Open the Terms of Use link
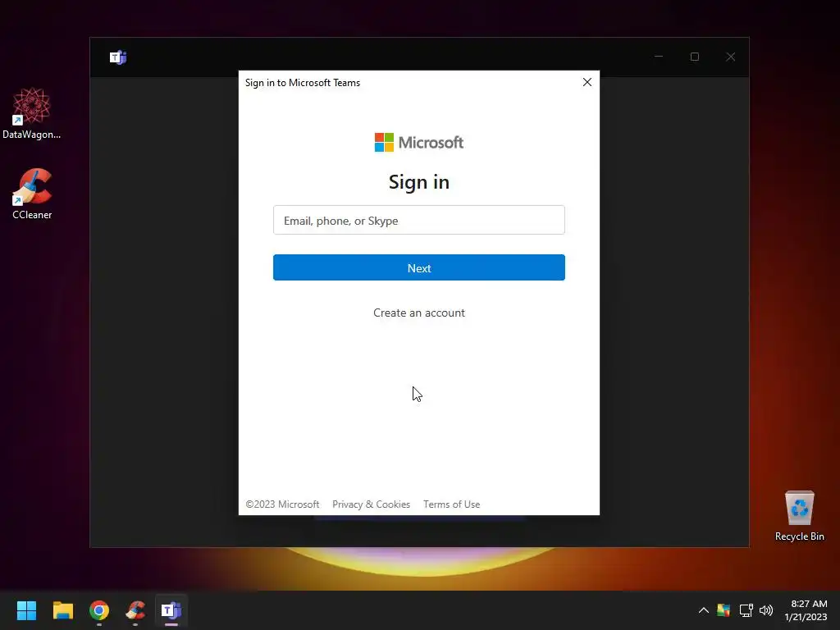The image size is (840, 630). tap(452, 504)
